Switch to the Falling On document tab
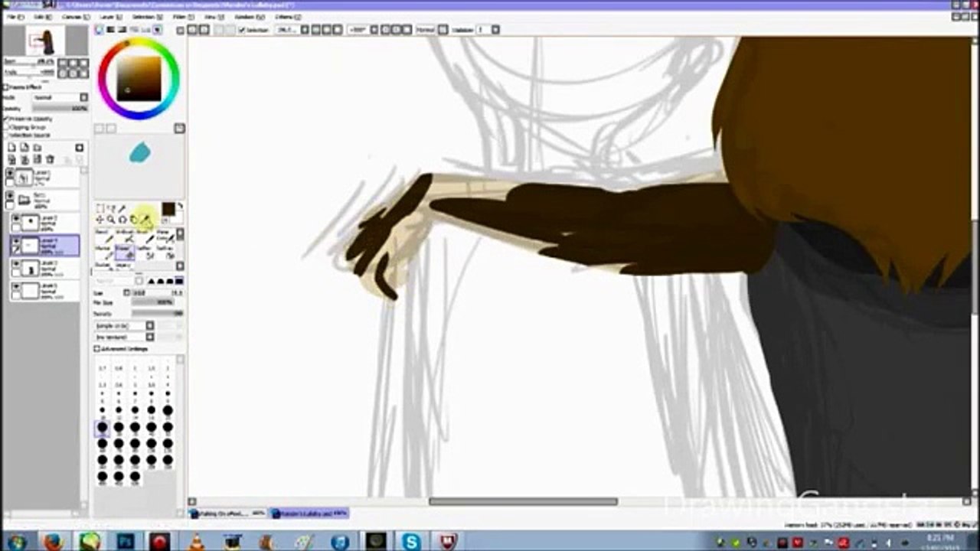 click(228, 513)
